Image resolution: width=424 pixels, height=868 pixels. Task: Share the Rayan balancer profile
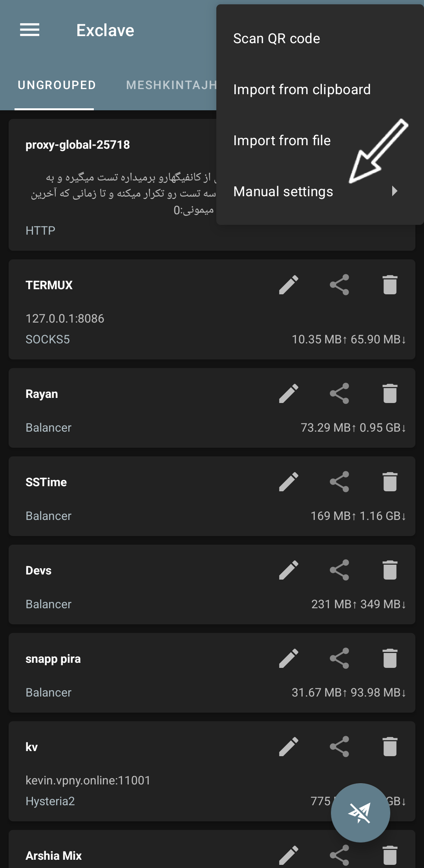coord(339,393)
